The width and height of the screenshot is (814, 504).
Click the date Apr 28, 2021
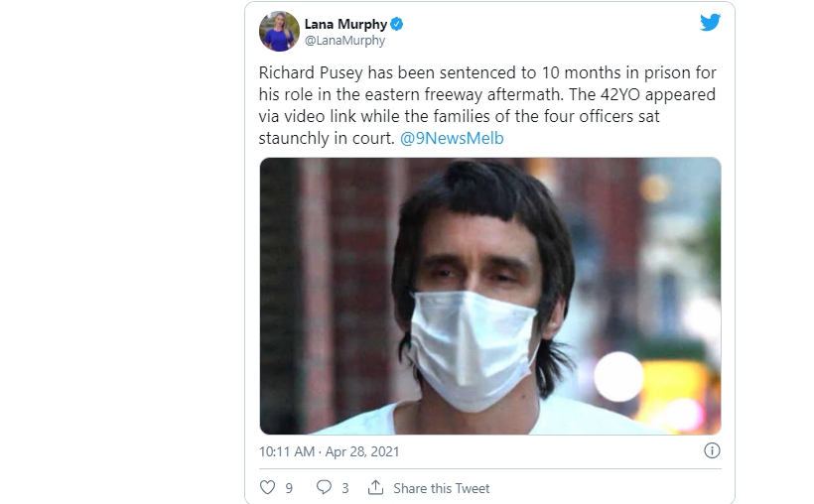[x=362, y=451]
